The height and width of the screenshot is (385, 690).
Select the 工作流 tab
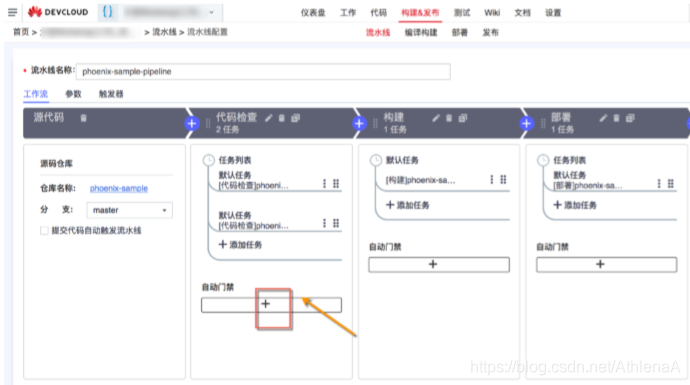click(x=36, y=94)
